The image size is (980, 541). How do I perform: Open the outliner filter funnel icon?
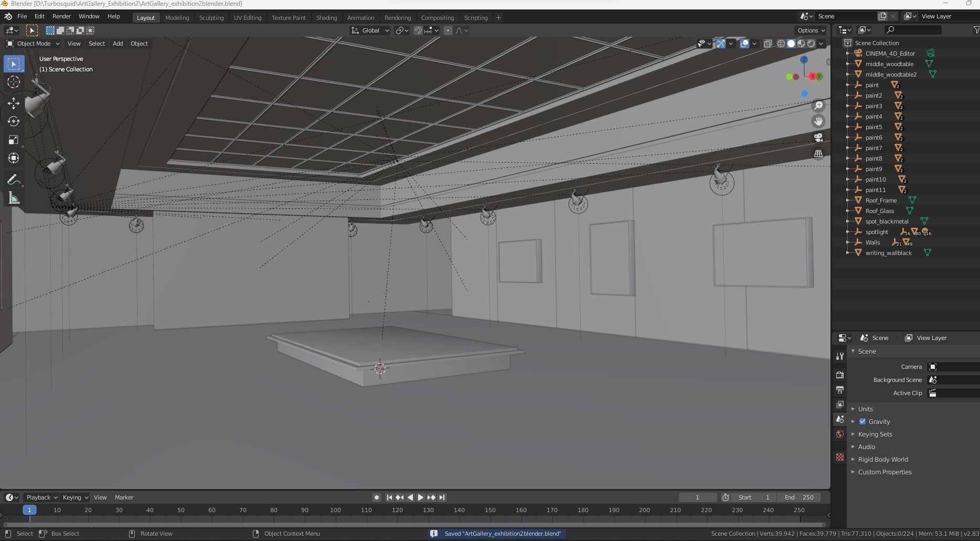coord(976,30)
